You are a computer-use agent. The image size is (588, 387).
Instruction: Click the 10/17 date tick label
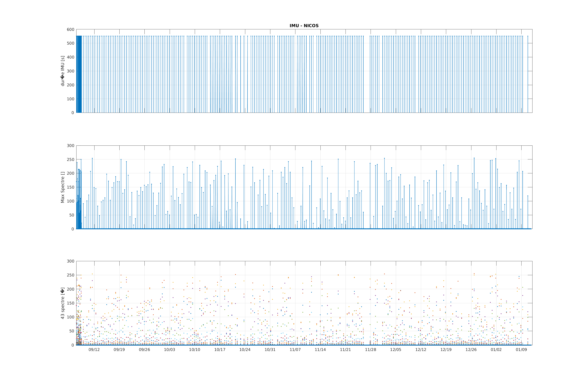[x=220, y=350]
